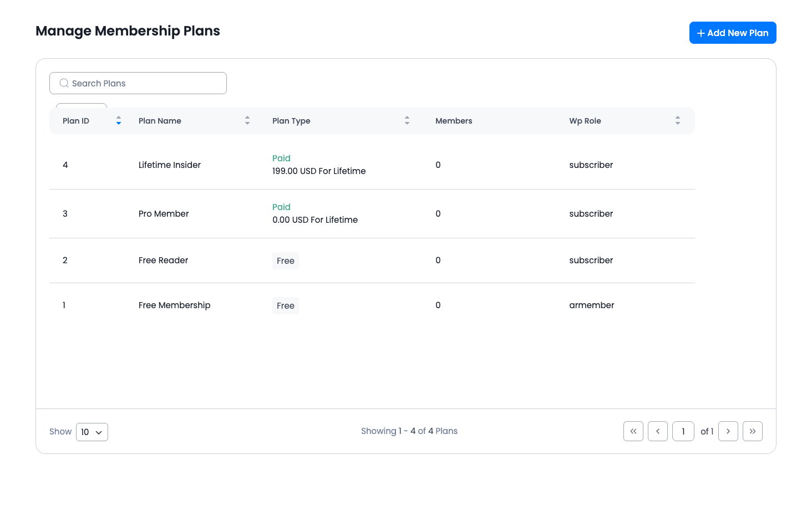Go to previous page arrow

[x=658, y=431]
